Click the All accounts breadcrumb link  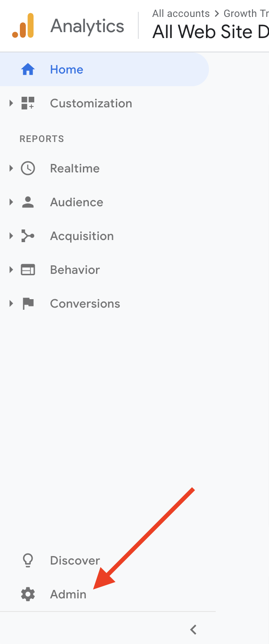click(181, 14)
